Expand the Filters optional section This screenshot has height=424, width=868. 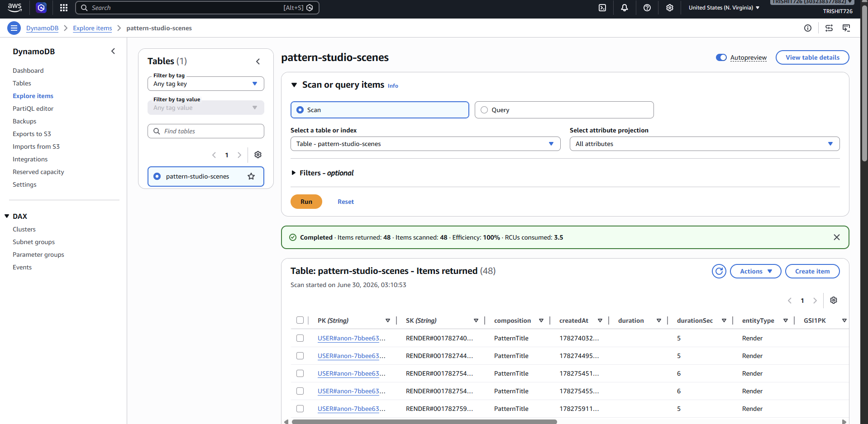click(322, 173)
